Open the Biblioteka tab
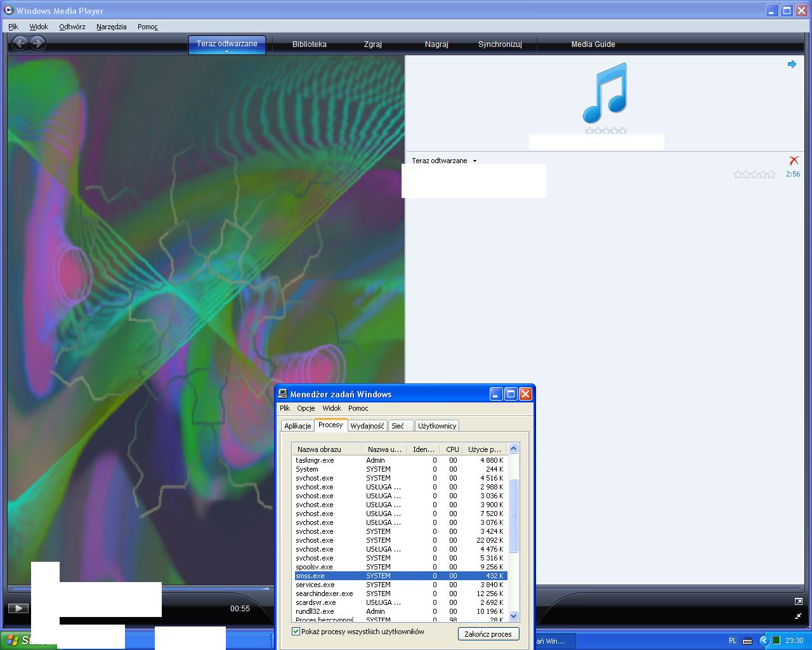The height and width of the screenshot is (650, 812). [310, 44]
